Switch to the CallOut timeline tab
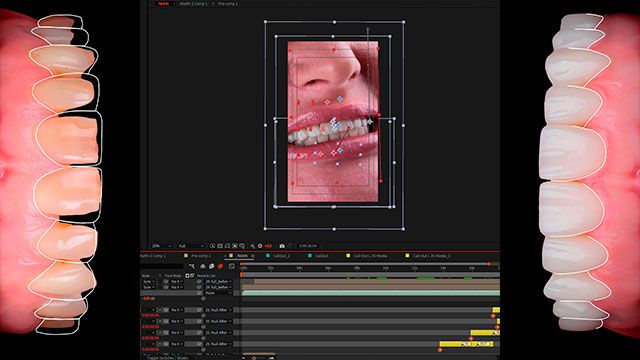The width and height of the screenshot is (640, 360). (x=321, y=256)
